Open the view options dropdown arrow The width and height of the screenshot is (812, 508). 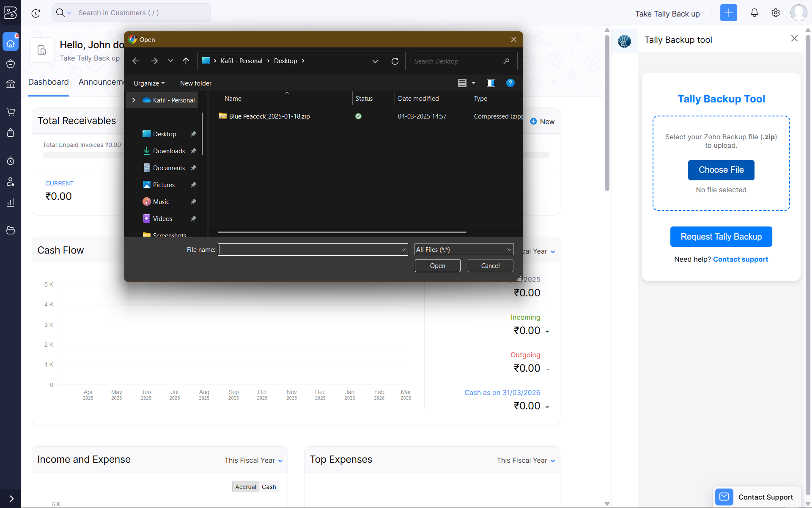473,83
